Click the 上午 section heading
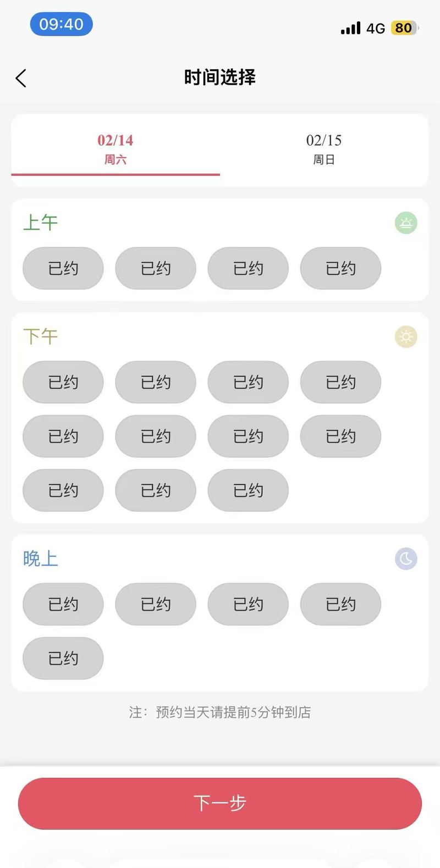 [x=40, y=223]
